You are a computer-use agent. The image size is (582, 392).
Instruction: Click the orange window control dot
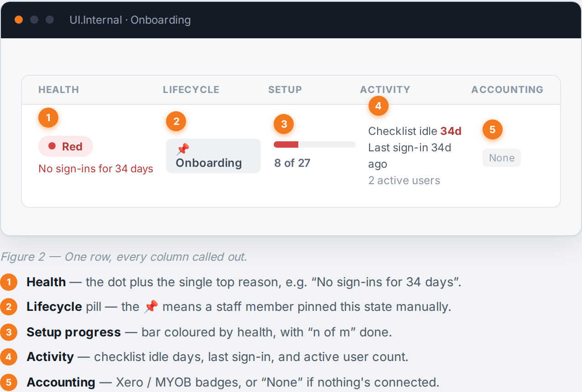19,20
